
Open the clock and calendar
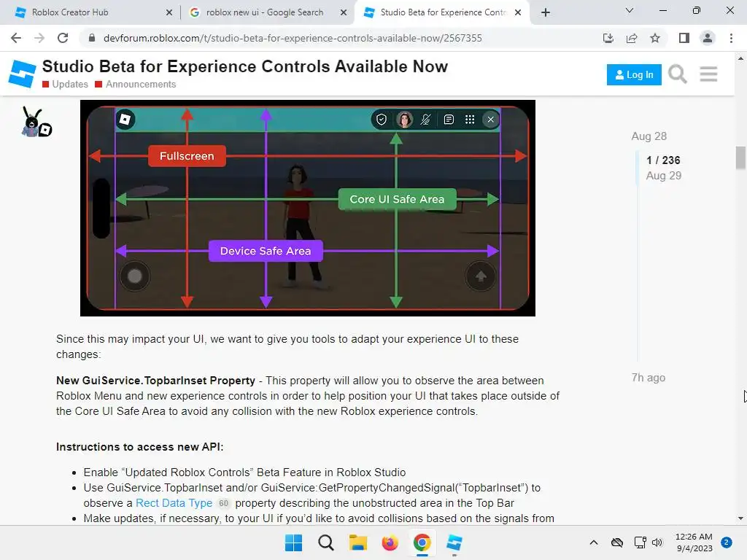pyautogui.click(x=694, y=542)
